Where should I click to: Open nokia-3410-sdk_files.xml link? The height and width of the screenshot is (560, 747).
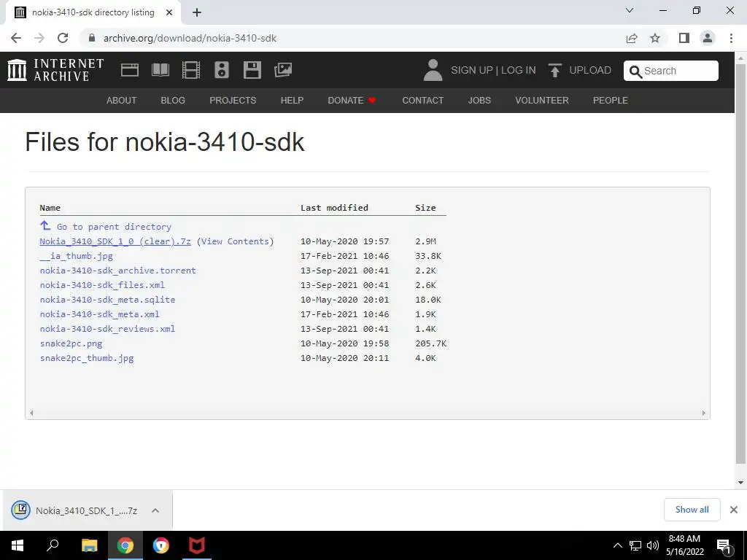click(x=102, y=285)
